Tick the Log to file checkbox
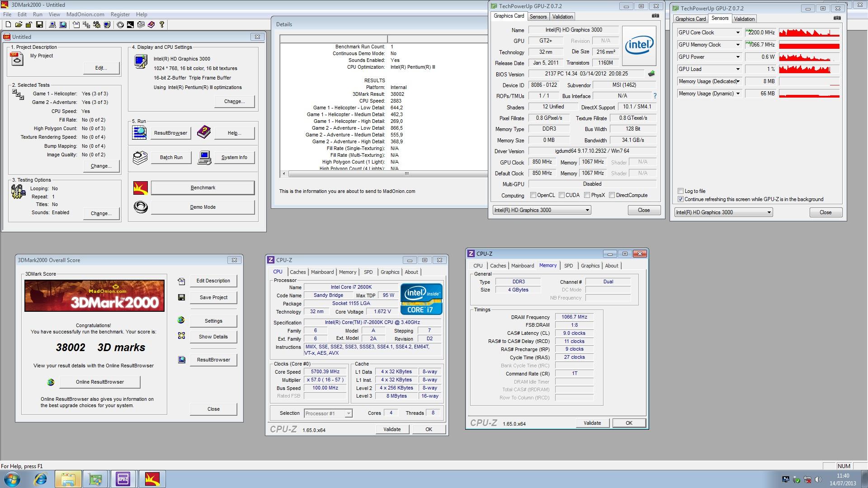The image size is (868, 488). tap(680, 191)
